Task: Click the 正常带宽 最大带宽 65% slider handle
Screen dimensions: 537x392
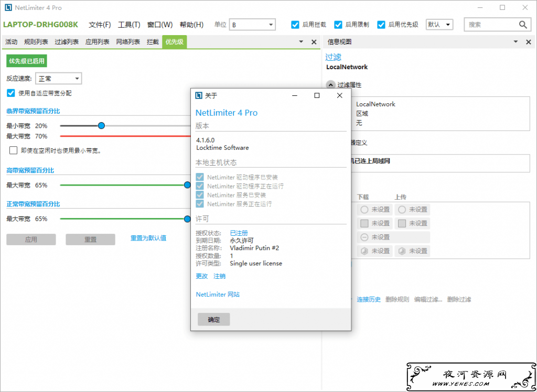Action: tap(187, 219)
